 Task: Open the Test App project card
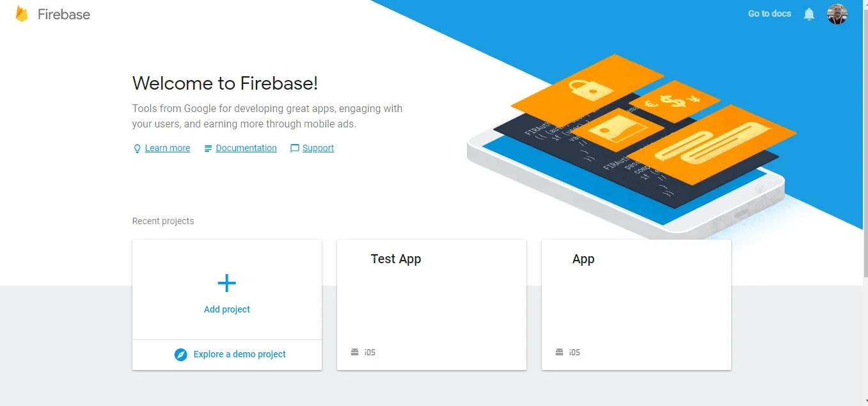click(x=432, y=305)
